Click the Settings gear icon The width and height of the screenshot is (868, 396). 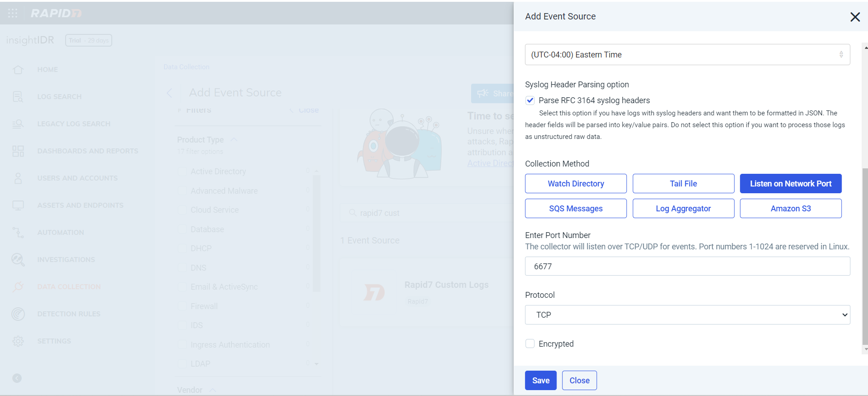pos(18,341)
